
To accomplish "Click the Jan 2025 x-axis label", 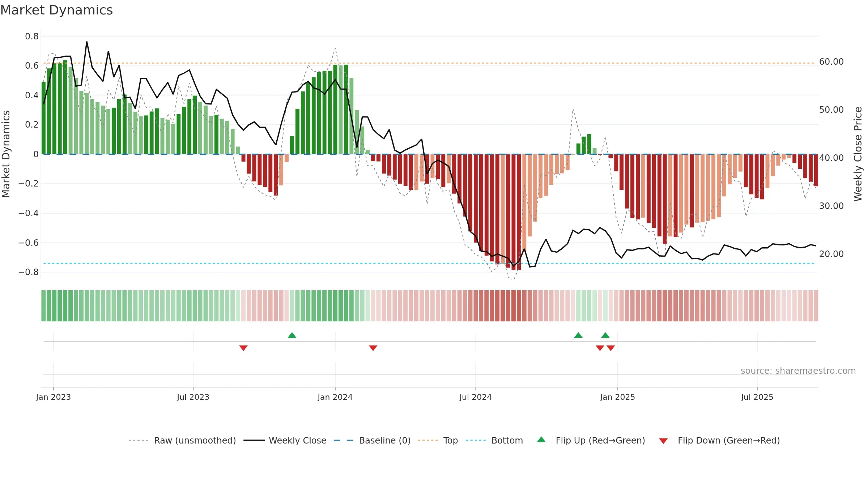I will pyautogui.click(x=618, y=397).
